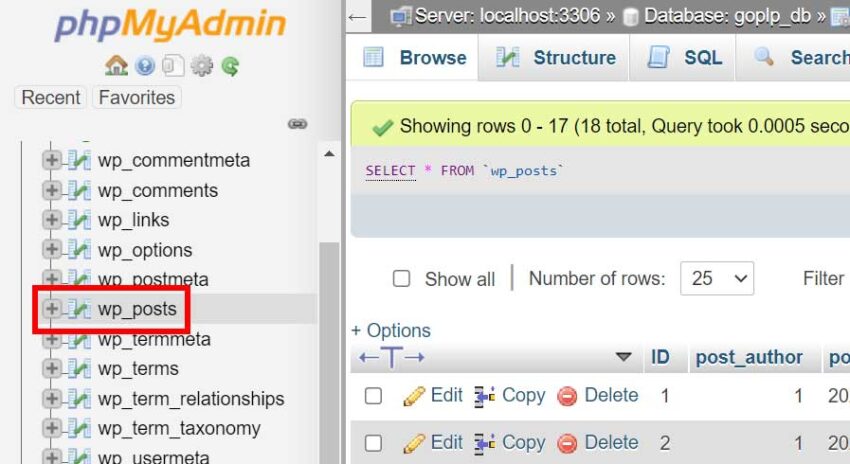Go to phpMyAdmin home icon
The width and height of the screenshot is (850, 464).
[x=116, y=66]
